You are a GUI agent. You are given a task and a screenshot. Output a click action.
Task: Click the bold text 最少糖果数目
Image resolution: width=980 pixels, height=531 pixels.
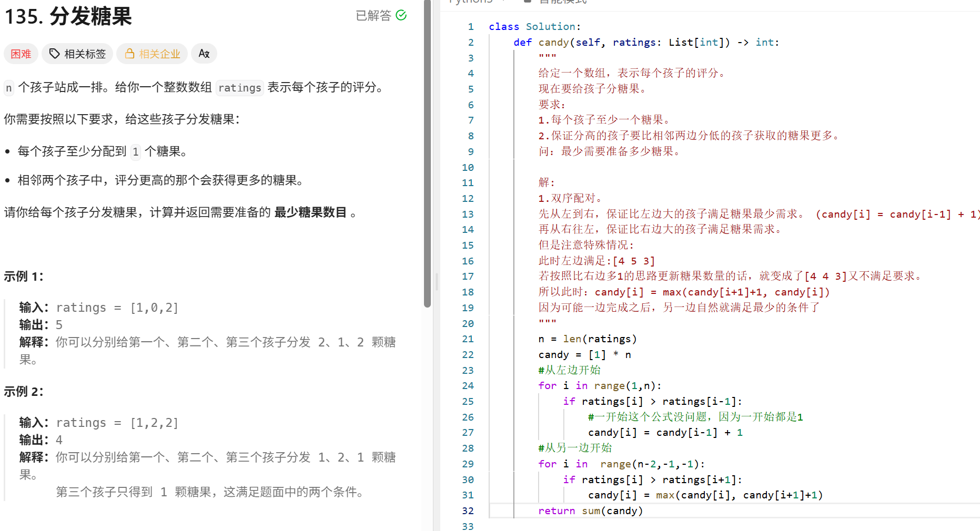point(310,212)
